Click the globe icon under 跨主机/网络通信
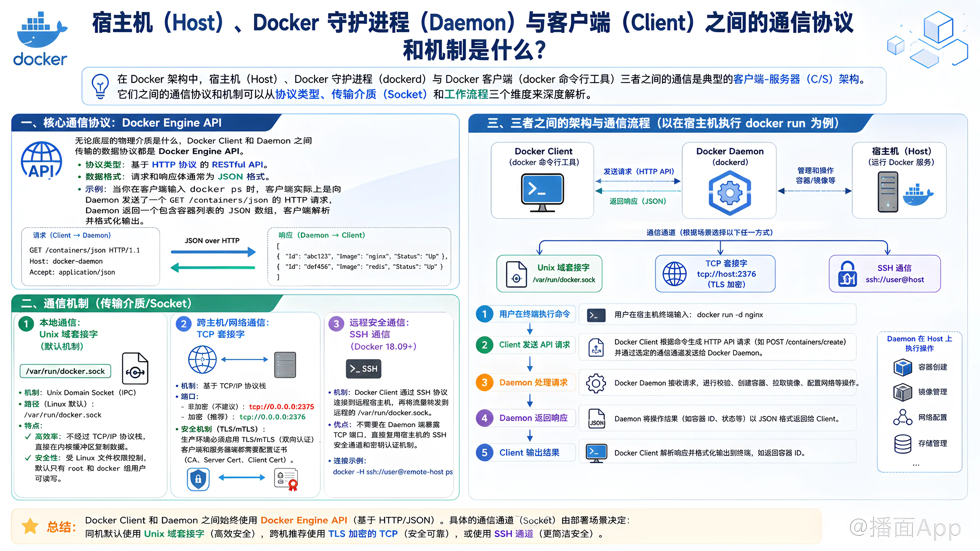The width and height of the screenshot is (980, 551). (x=202, y=359)
